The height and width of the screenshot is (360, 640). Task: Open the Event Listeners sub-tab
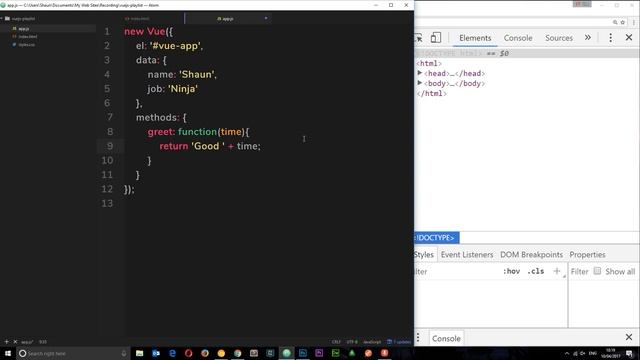click(467, 255)
